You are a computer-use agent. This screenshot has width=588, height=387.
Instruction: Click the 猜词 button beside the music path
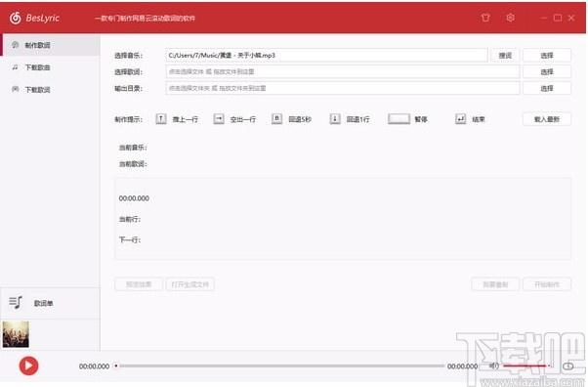[x=505, y=56]
